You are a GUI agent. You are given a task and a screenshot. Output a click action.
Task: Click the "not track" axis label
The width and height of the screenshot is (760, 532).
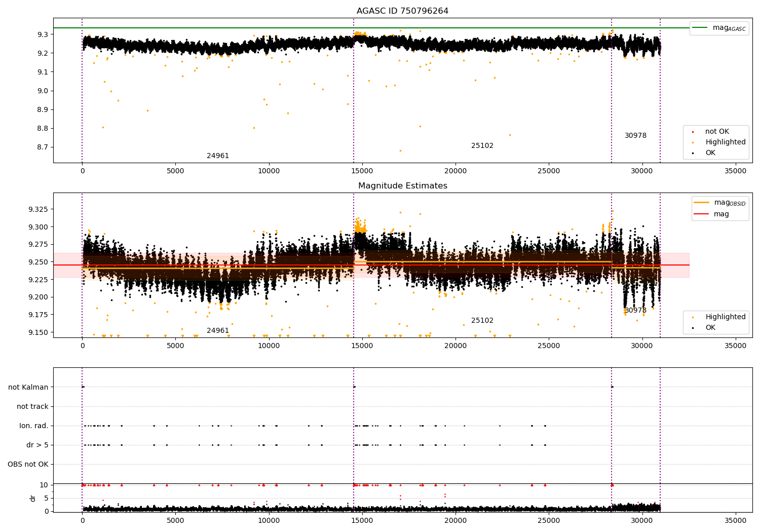click(x=32, y=407)
